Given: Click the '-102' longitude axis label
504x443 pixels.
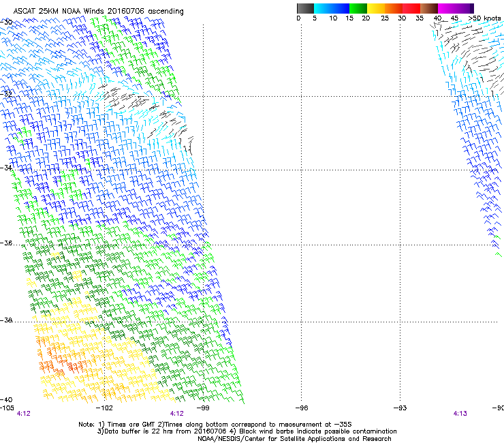Looking at the screenshot, I should (104, 408).
